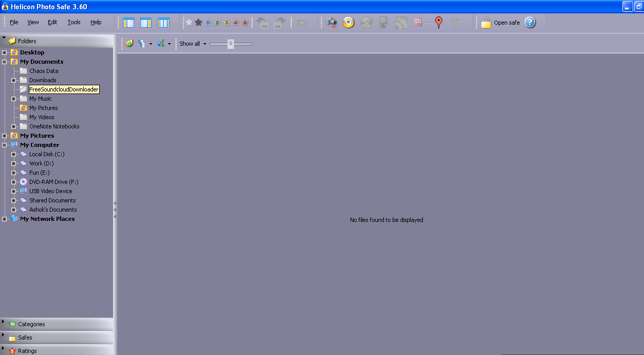The width and height of the screenshot is (644, 355).
Task: Click the folder tree view icon
Action: (x=141, y=44)
